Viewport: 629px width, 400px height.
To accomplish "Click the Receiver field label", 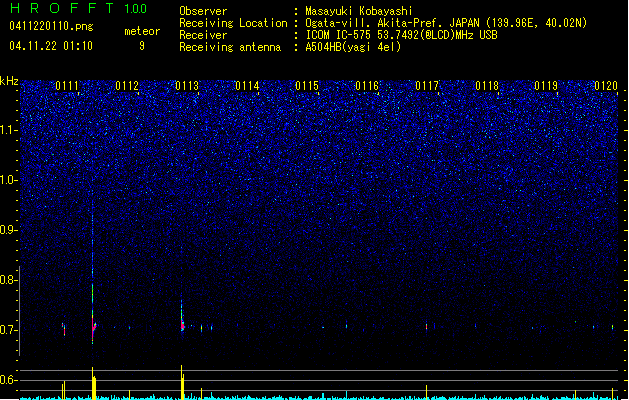I will click(203, 35).
